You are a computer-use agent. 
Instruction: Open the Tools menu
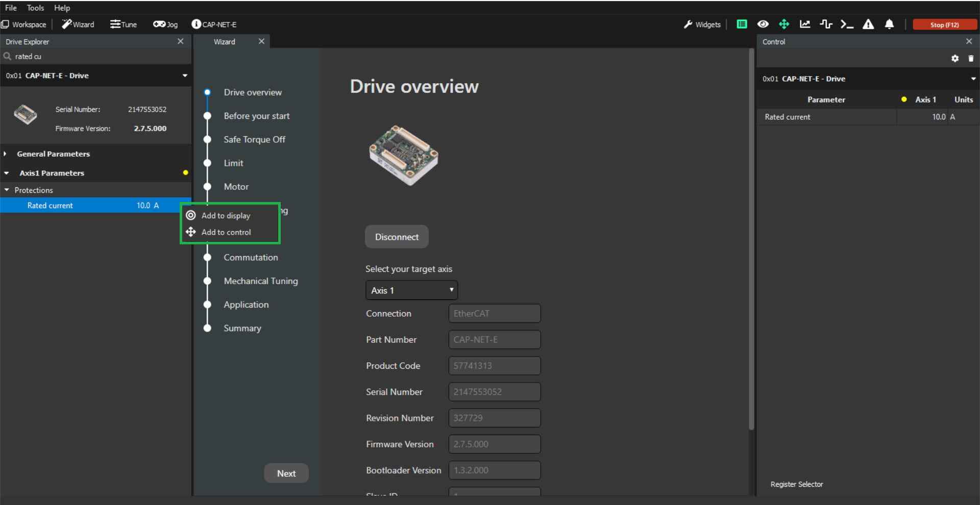(x=35, y=8)
